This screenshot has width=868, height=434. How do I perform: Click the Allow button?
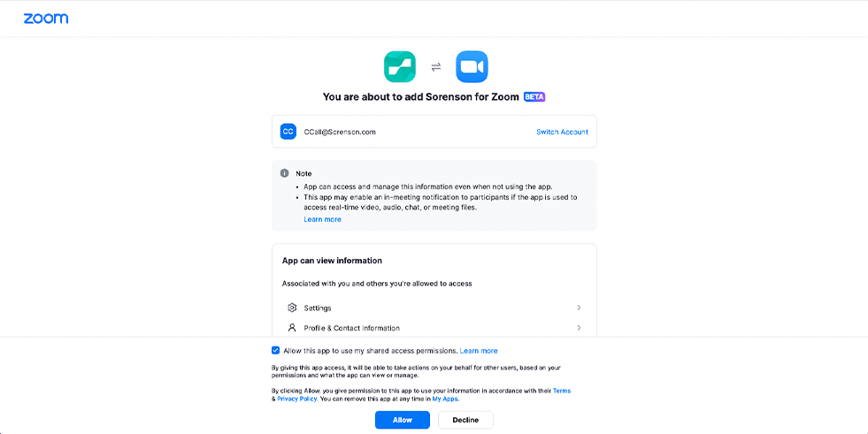(x=403, y=420)
